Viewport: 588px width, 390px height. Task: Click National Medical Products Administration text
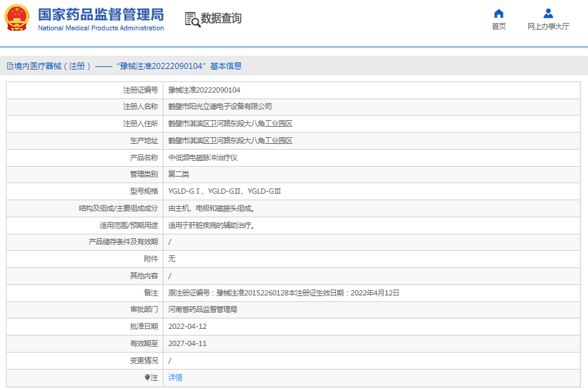[x=101, y=28]
